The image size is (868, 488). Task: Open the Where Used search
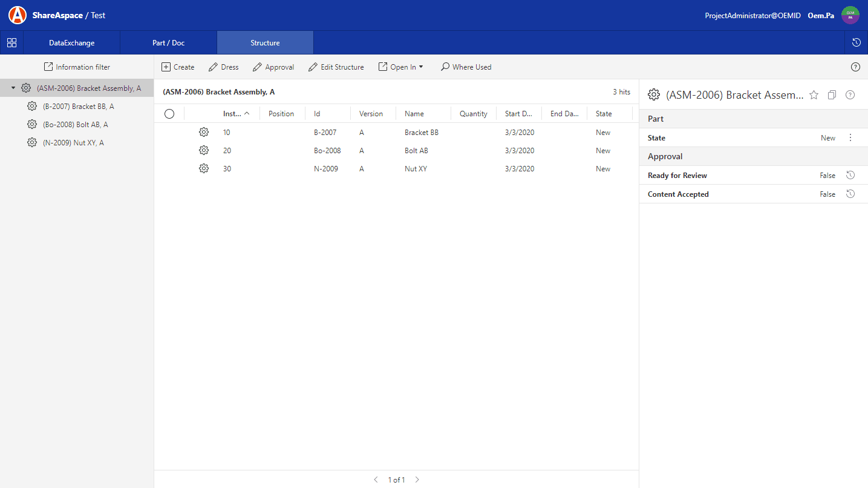pyautogui.click(x=466, y=67)
